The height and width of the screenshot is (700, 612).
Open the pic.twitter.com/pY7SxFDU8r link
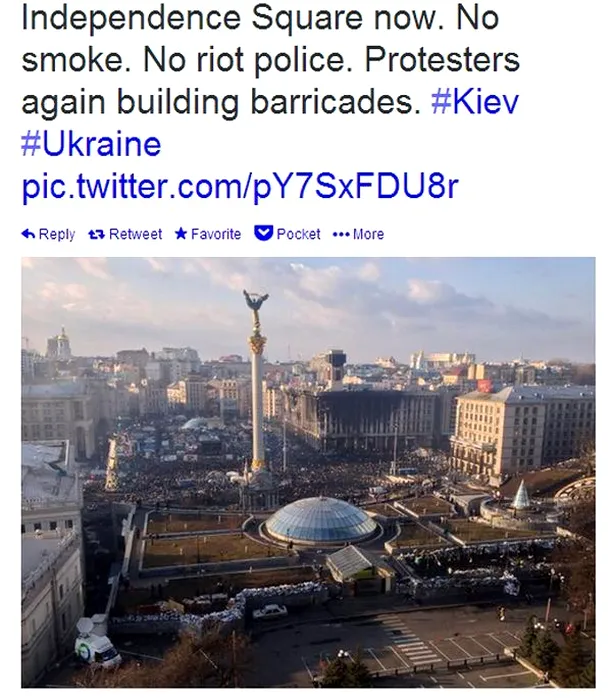point(239,186)
